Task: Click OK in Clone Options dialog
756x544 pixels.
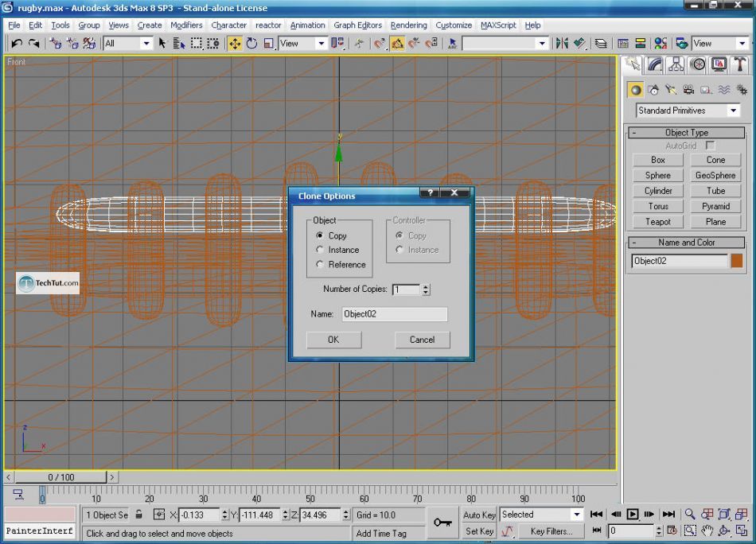Action: tap(333, 340)
